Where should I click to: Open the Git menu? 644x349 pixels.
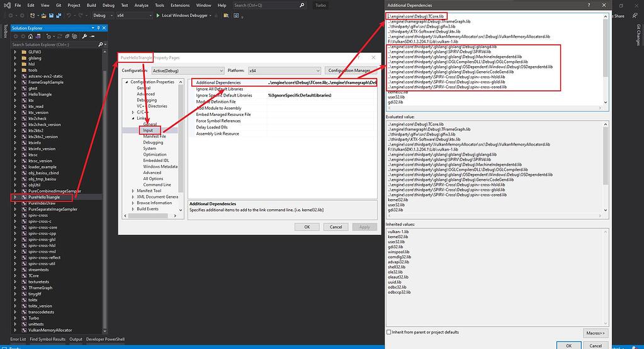(59, 5)
